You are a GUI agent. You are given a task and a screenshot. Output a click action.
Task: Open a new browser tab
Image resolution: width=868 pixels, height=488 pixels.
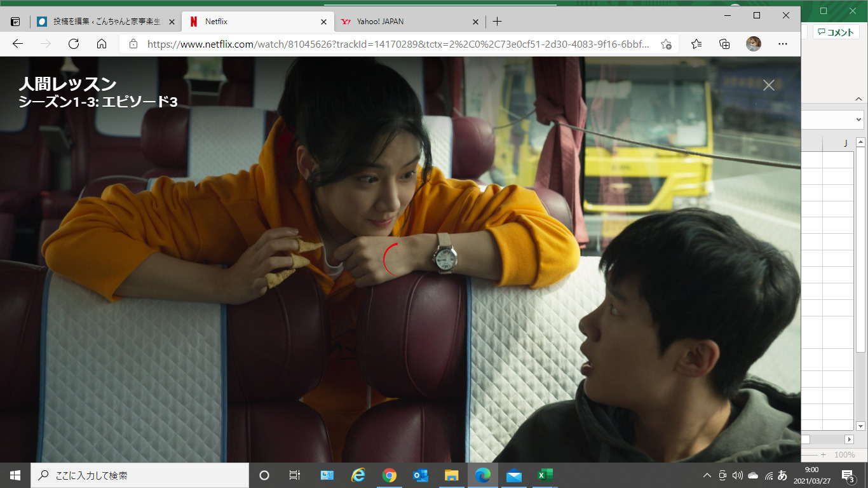pos(497,22)
